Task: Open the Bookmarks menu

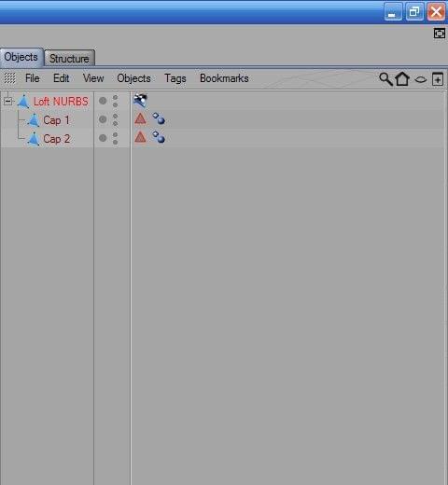Action: click(x=224, y=78)
